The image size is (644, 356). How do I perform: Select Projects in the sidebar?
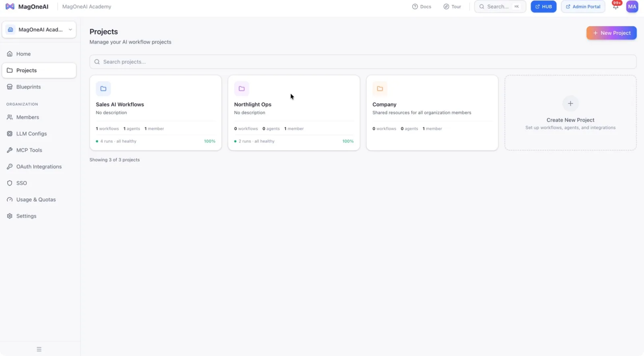39,70
